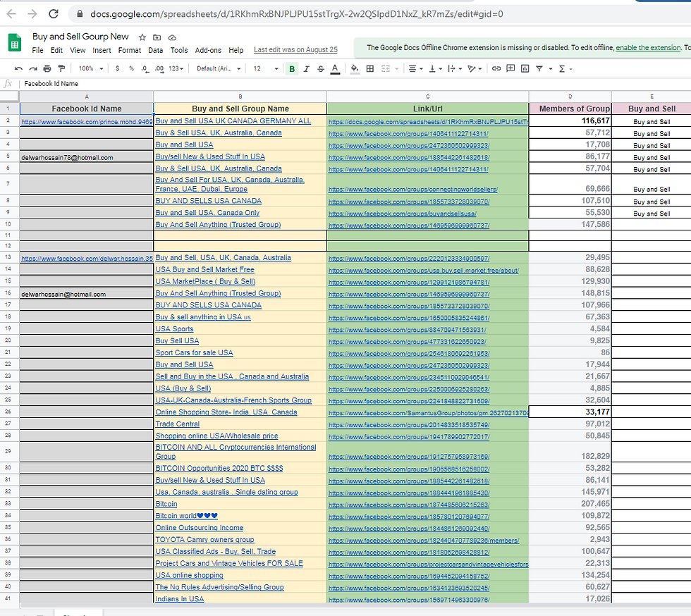Open the Tools menu

[x=179, y=50]
